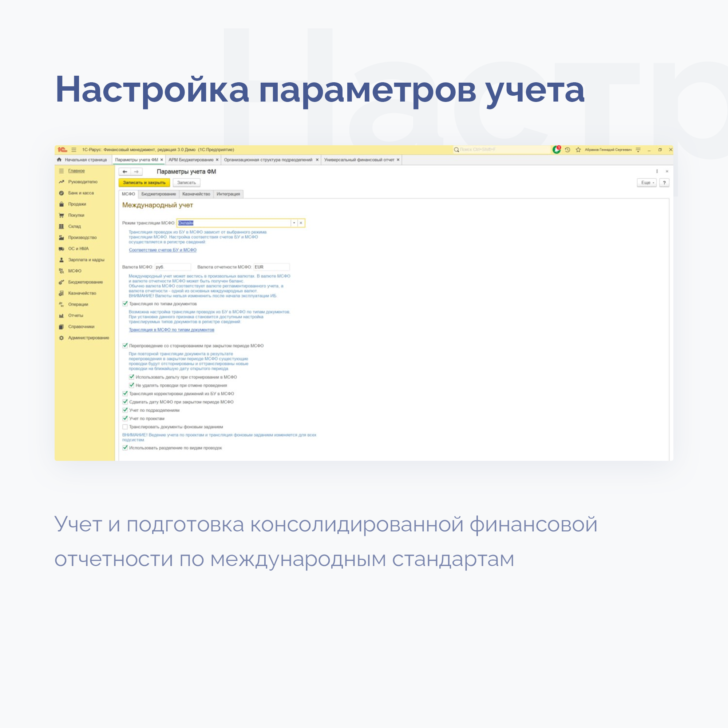Screen dimensions: 728x728
Task: Open the service settings menu icon in title bar
Action: (638, 150)
